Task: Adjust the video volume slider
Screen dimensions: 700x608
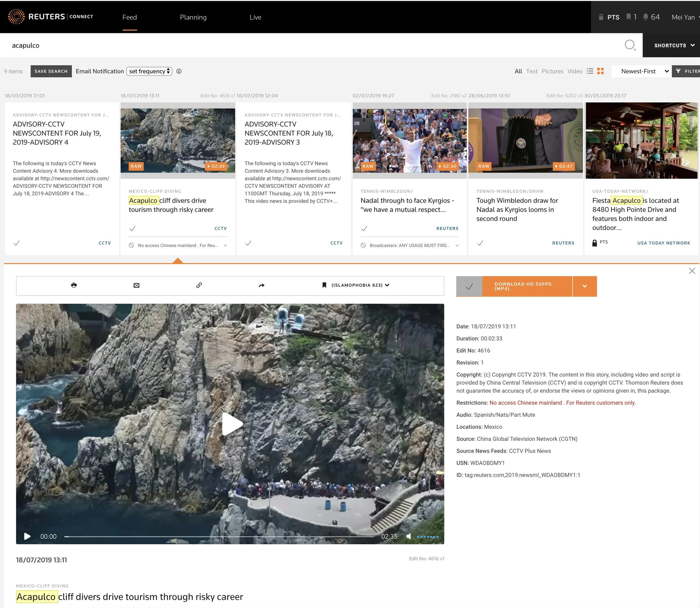Action: point(428,537)
